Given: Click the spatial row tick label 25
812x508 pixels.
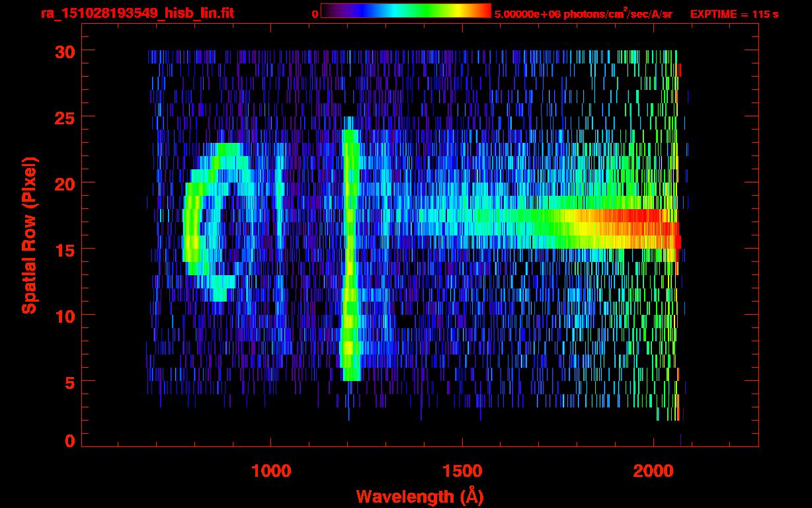Looking at the screenshot, I should tap(63, 117).
